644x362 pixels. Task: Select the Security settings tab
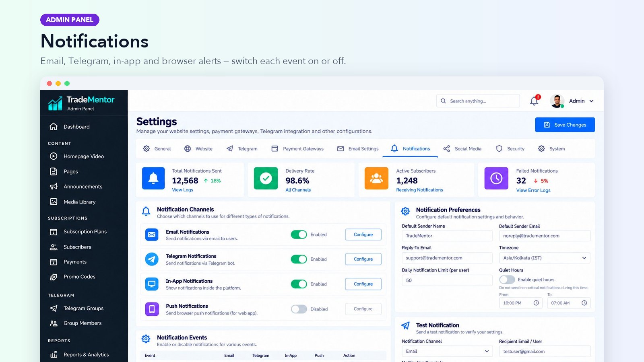(510, 149)
